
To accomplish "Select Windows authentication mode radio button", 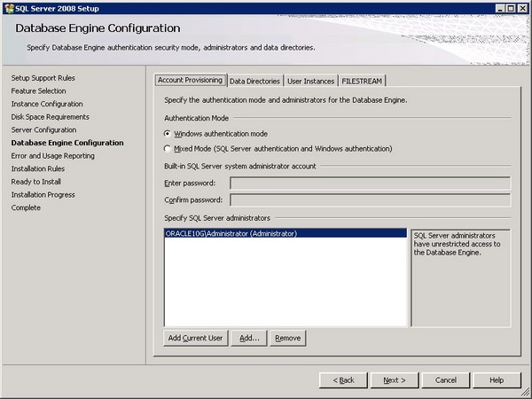I will [167, 134].
